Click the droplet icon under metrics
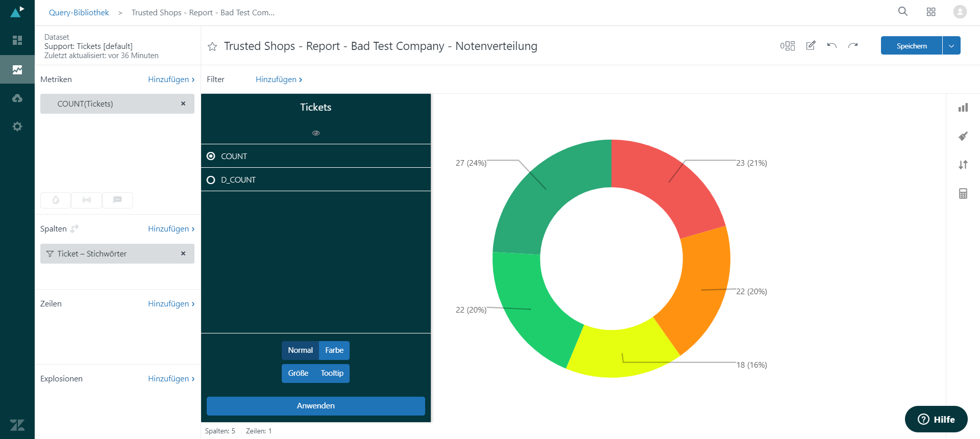Viewport: 980px width, 439px height. 56,200
